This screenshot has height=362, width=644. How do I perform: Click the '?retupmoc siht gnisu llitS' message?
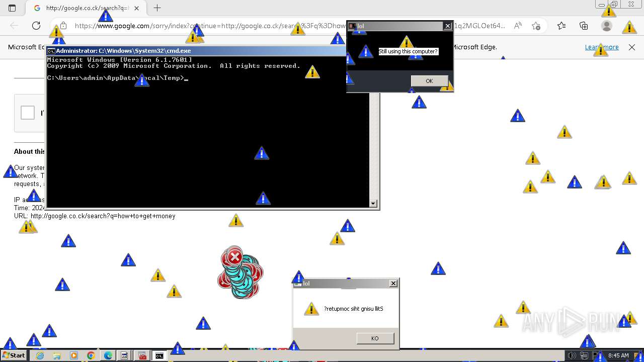coord(353,309)
